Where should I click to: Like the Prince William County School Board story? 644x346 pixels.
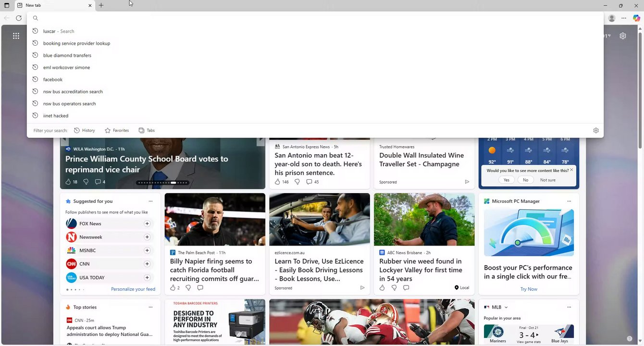[68, 182]
